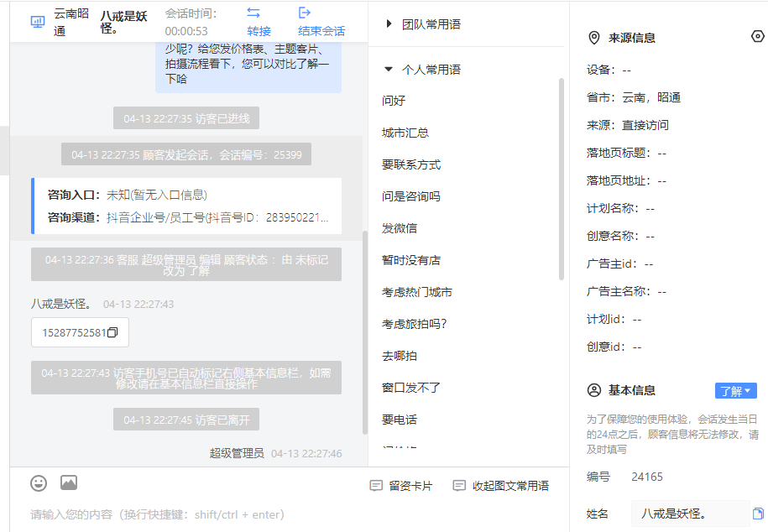Click the 创意id entry

(x=614, y=347)
